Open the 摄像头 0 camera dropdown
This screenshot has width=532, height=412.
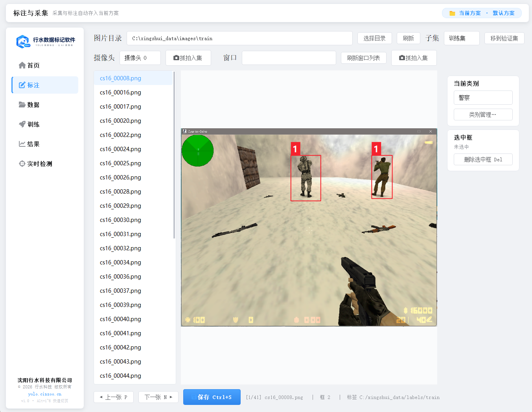click(140, 58)
